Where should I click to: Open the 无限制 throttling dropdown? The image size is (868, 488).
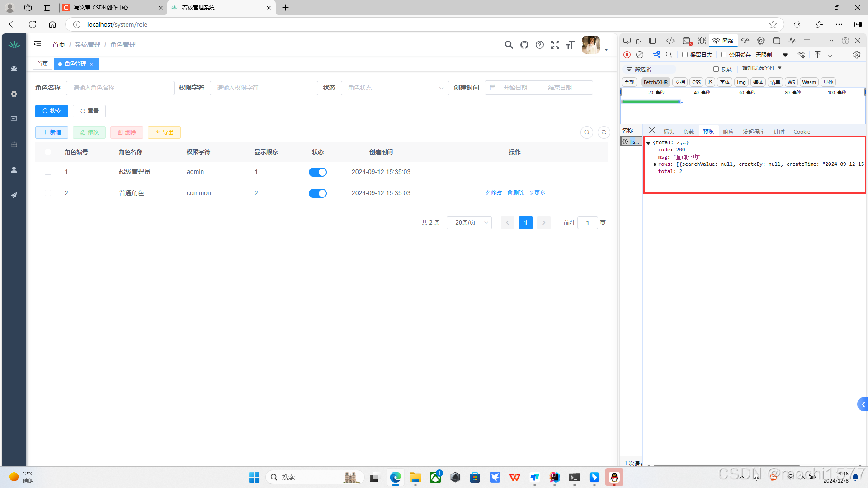(x=772, y=55)
